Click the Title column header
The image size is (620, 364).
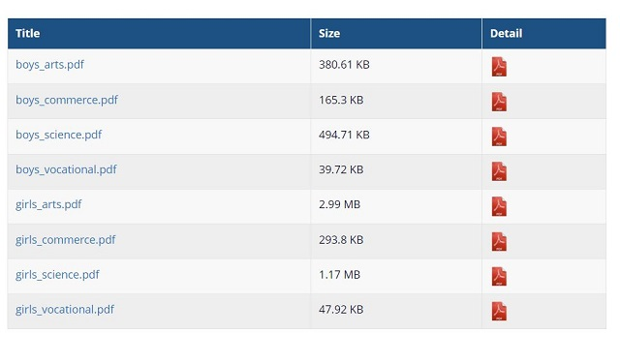pos(159,34)
